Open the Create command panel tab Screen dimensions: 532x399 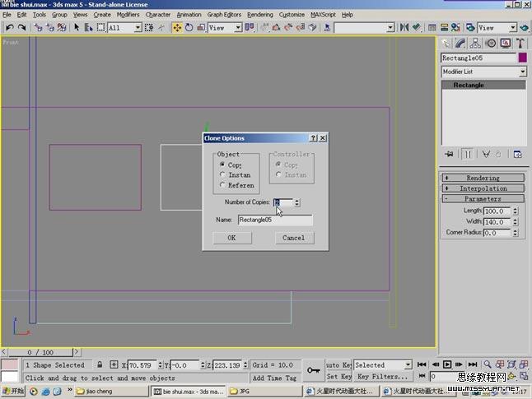coord(446,43)
